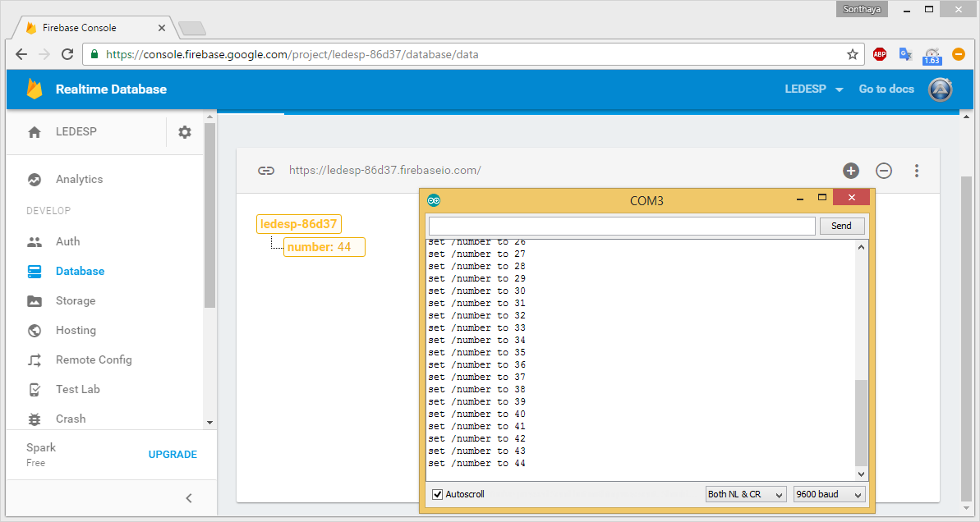980x522 pixels.
Task: Open the Google Translate extension icon
Action: pos(905,54)
